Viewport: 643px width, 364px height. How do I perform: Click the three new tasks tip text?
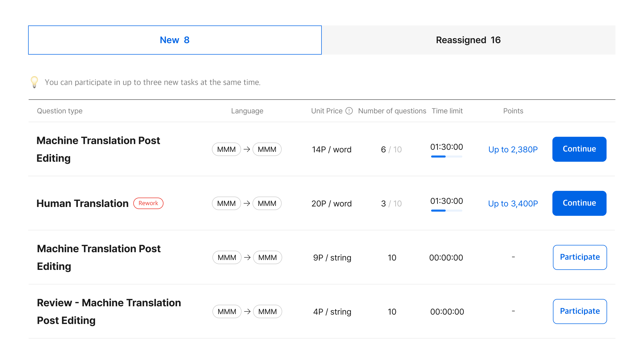[x=153, y=82]
